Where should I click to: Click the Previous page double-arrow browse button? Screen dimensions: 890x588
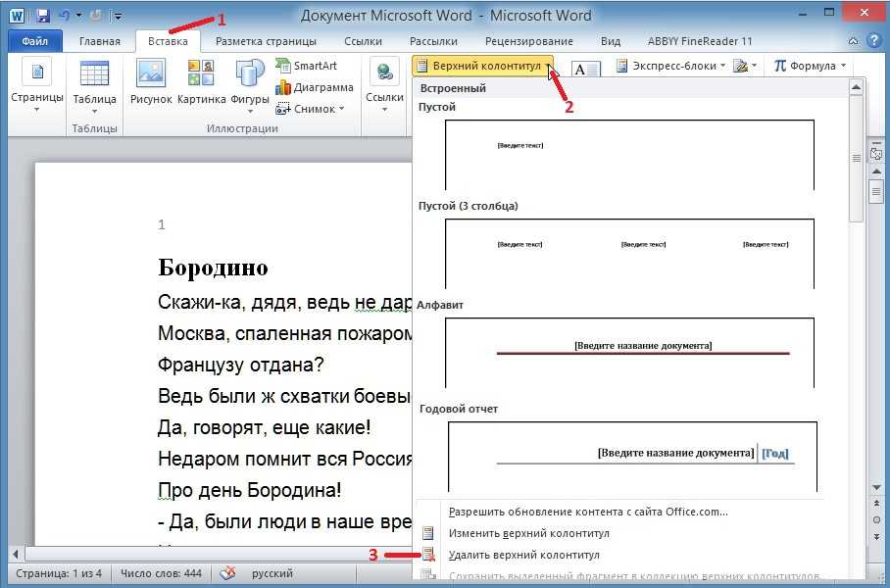point(876,503)
